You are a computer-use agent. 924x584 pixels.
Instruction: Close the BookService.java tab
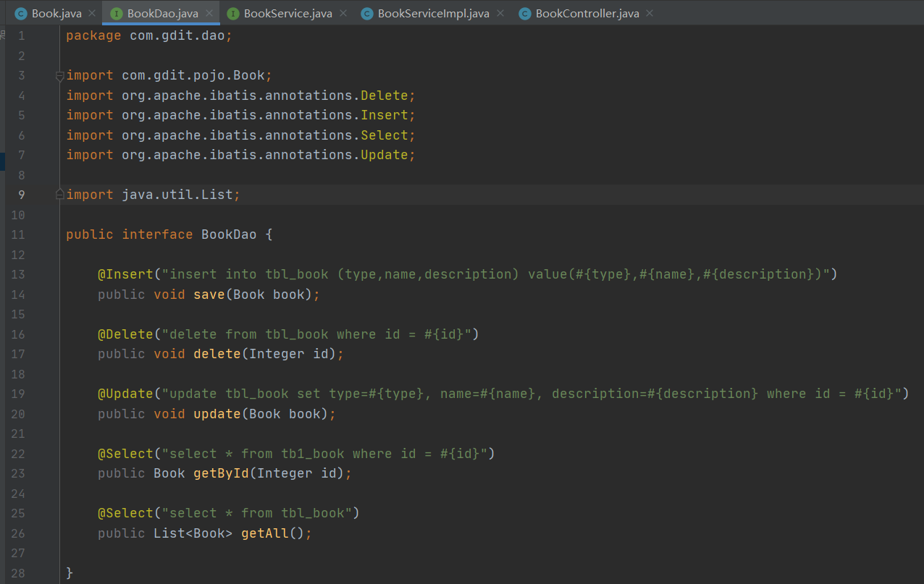343,14
